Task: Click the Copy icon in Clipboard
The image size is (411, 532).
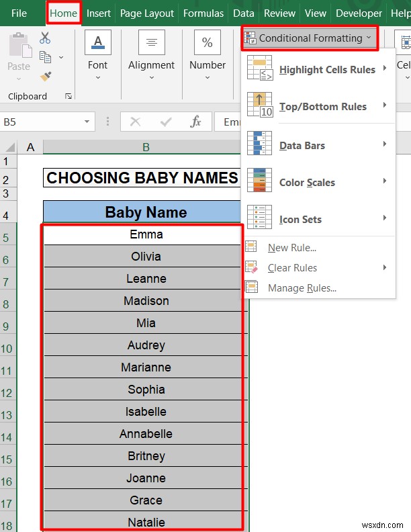Action: (x=45, y=57)
